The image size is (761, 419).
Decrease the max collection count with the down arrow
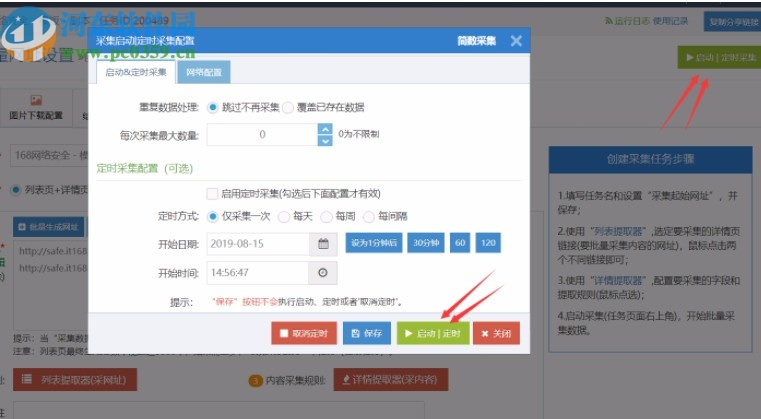pos(325,140)
